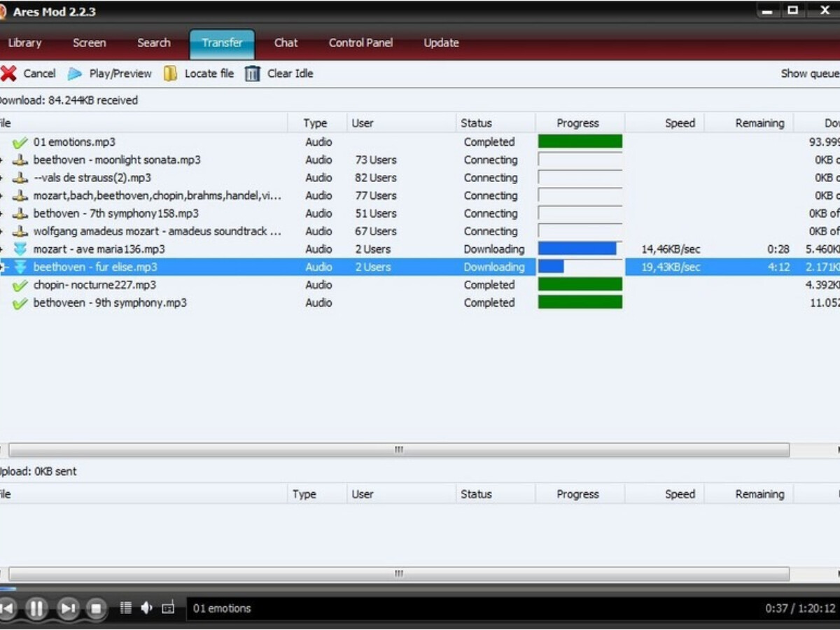Screen dimensions: 840x630
Task: Open the playlist icon in player bar
Action: tap(126, 608)
